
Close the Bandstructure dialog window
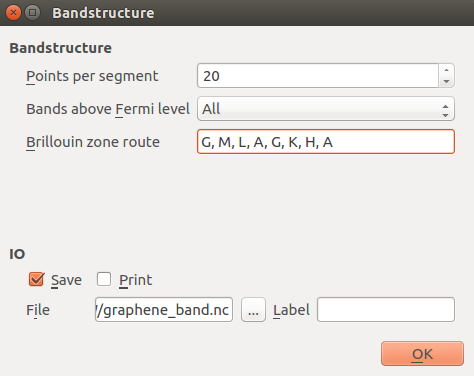(x=13, y=13)
